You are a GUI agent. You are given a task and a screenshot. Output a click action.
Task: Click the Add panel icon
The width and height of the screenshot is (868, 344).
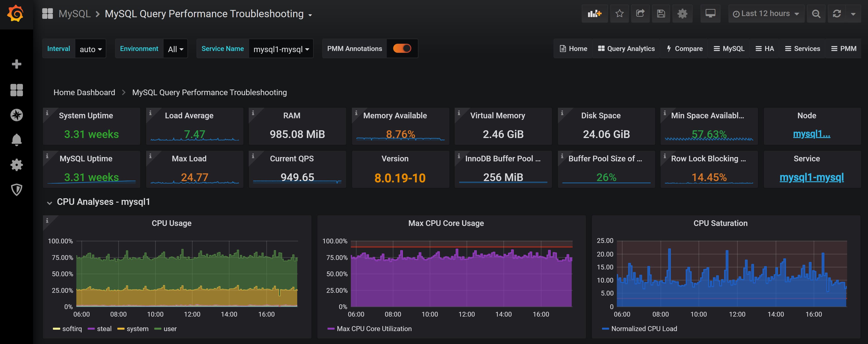pyautogui.click(x=594, y=13)
